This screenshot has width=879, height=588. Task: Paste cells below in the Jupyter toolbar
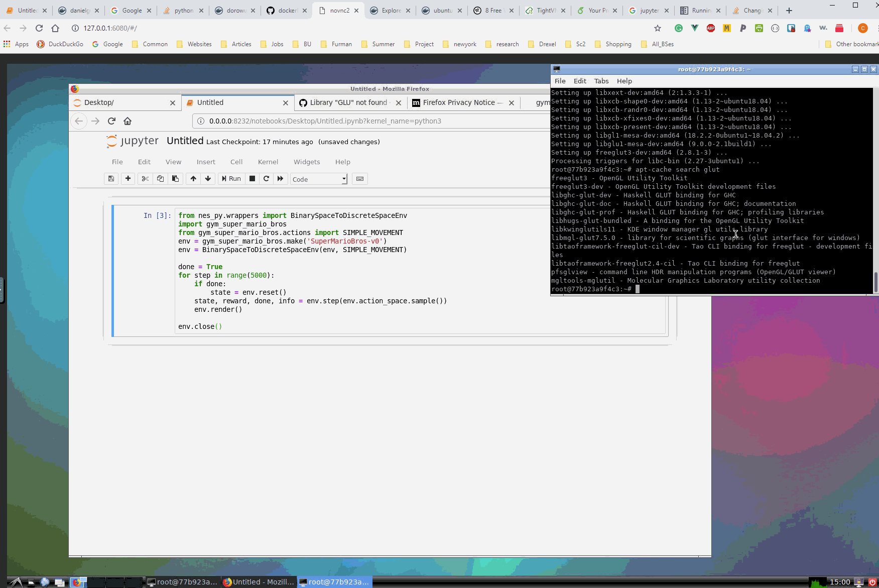click(x=175, y=179)
